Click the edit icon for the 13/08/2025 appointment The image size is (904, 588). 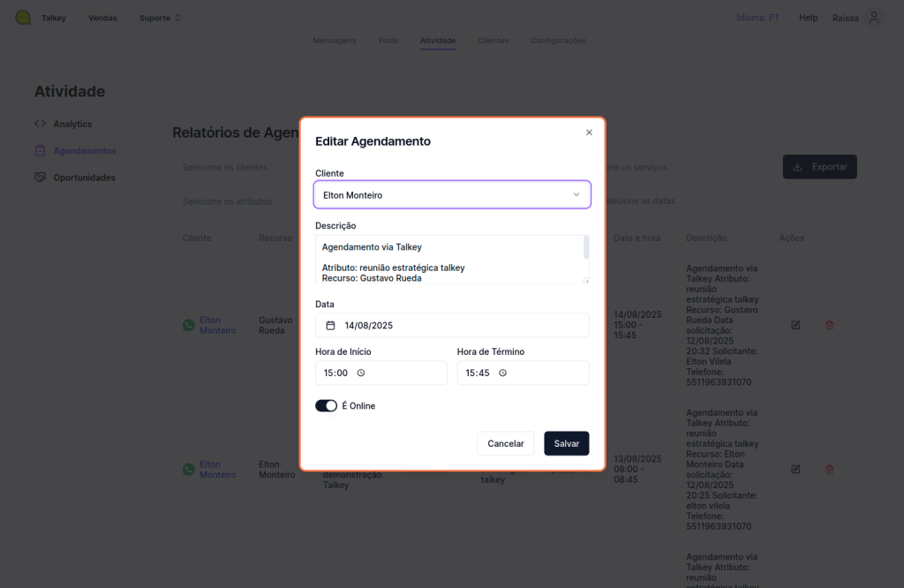(x=795, y=469)
